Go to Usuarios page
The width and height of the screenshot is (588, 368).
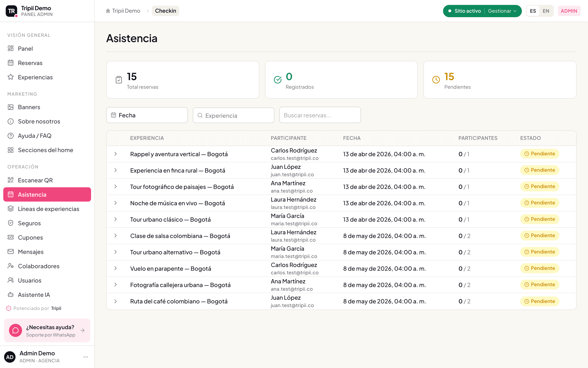[47, 280]
